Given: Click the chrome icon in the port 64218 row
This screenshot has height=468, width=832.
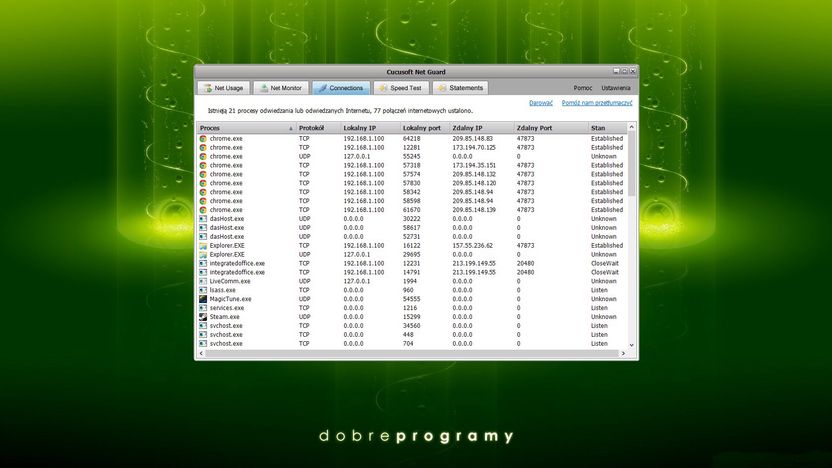Looking at the screenshot, I should [203, 138].
